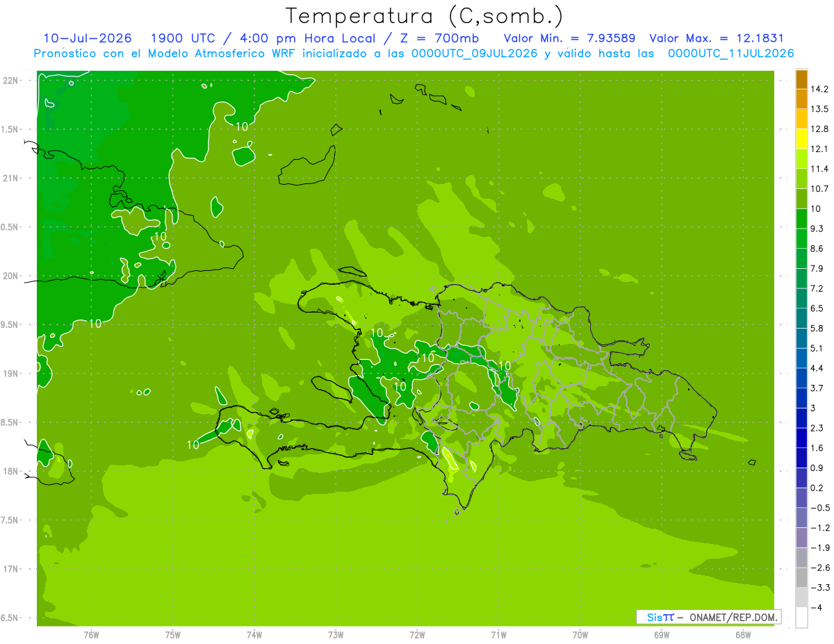Click the colorbar value '-4'
The width and height of the screenshot is (834, 644).
pyautogui.click(x=815, y=607)
